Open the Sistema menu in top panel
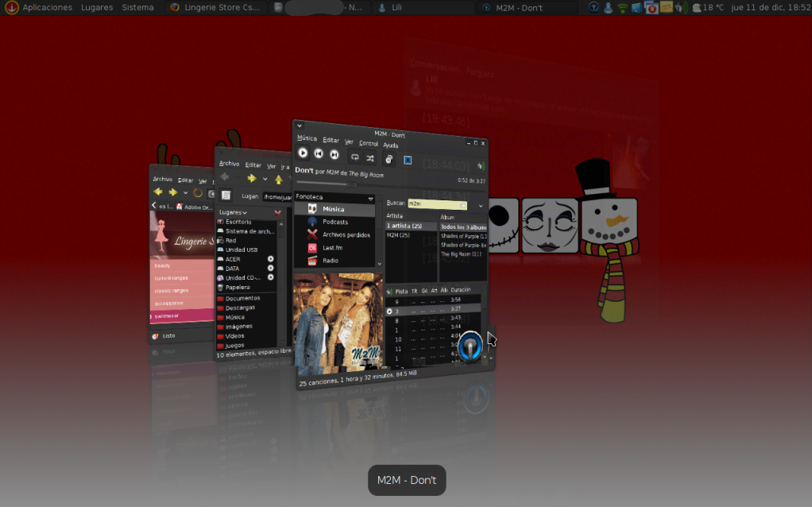Viewport: 812px width, 507px height. (x=137, y=7)
